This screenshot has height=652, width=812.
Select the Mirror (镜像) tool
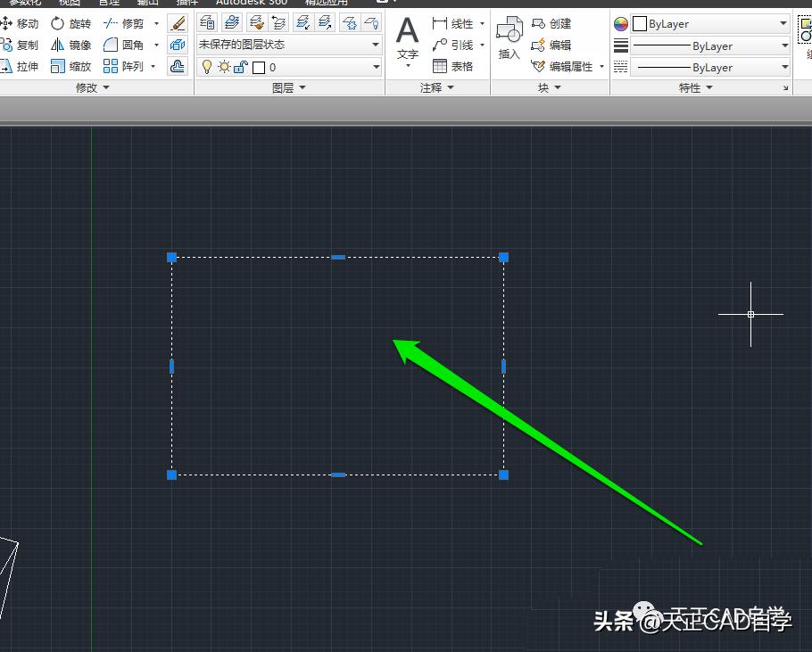coord(71,45)
